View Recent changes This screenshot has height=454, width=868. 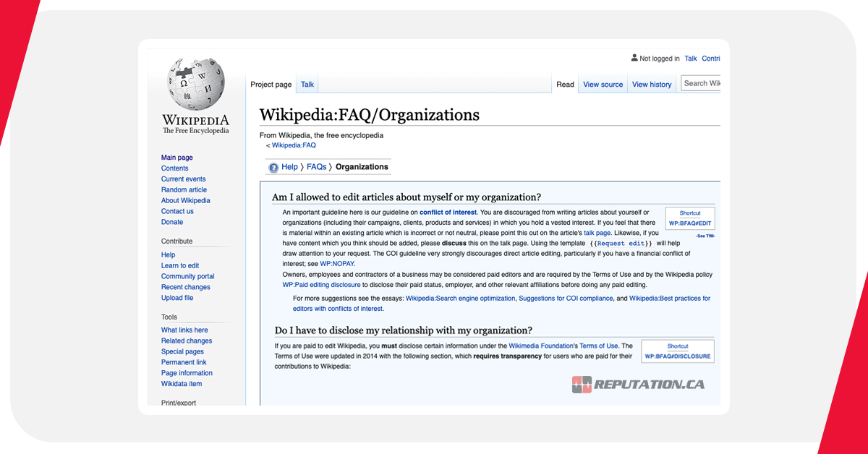[186, 288]
